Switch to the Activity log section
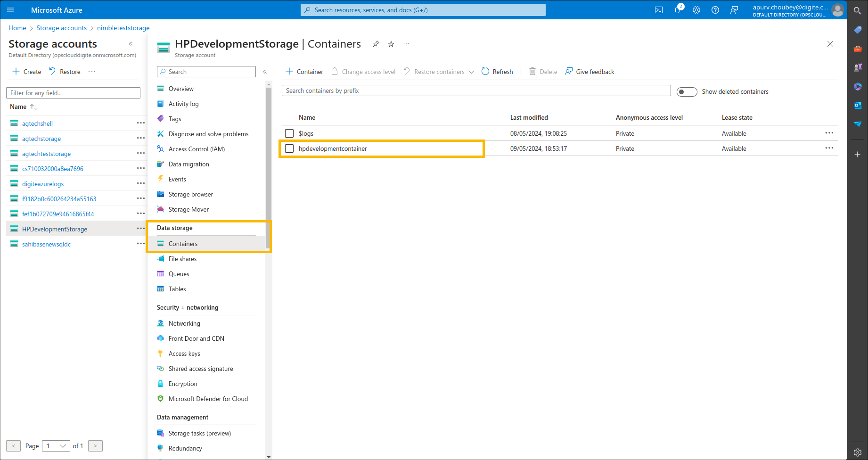Screen dimensions: 868x460 pos(183,103)
